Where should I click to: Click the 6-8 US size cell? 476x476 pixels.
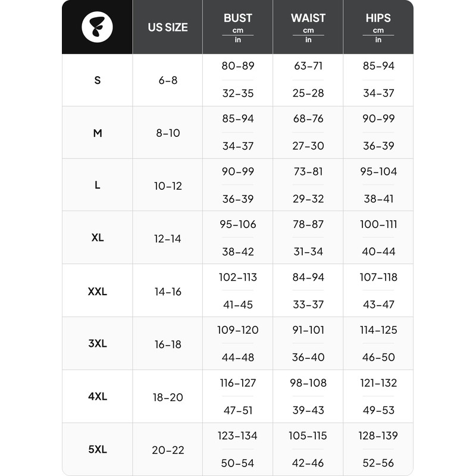point(168,80)
